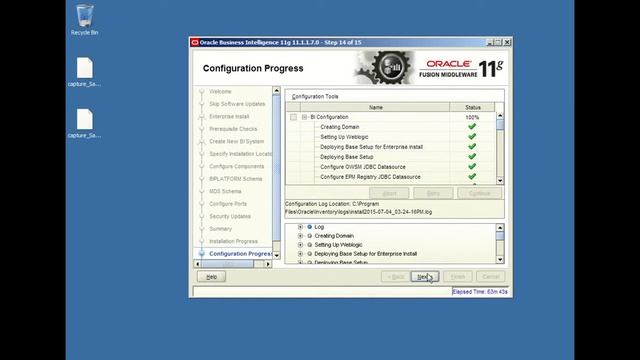Go to the Configure Components step
Screen dimensions: 640x360
[236, 167]
